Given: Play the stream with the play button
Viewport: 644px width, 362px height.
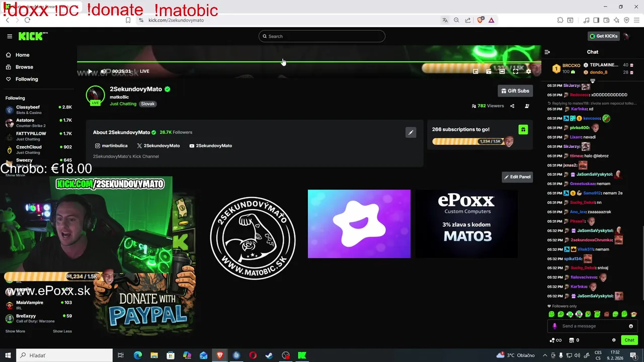Looking at the screenshot, I should point(90,71).
